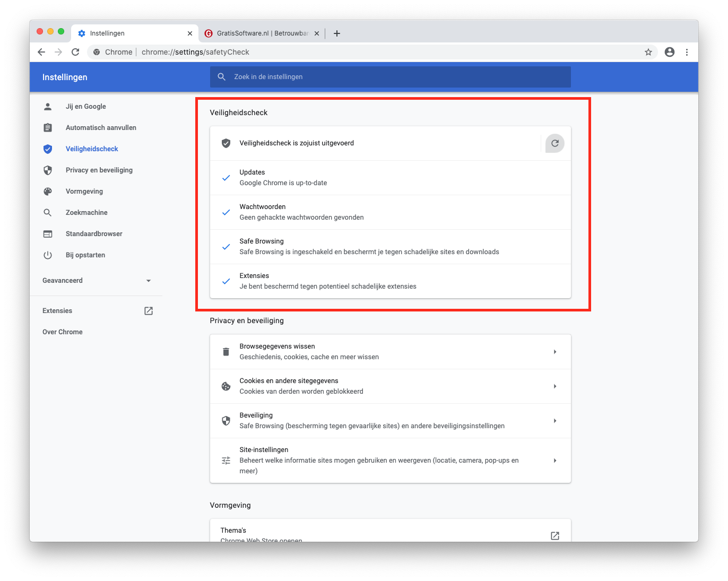This screenshot has height=581, width=728.
Task: Open Cookies en andere sitegegevens row
Action: point(390,386)
